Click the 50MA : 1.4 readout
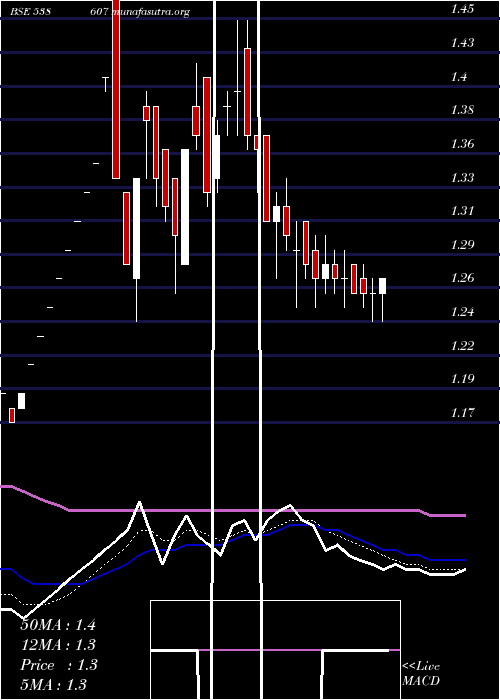The height and width of the screenshot is (700, 500). (58, 625)
